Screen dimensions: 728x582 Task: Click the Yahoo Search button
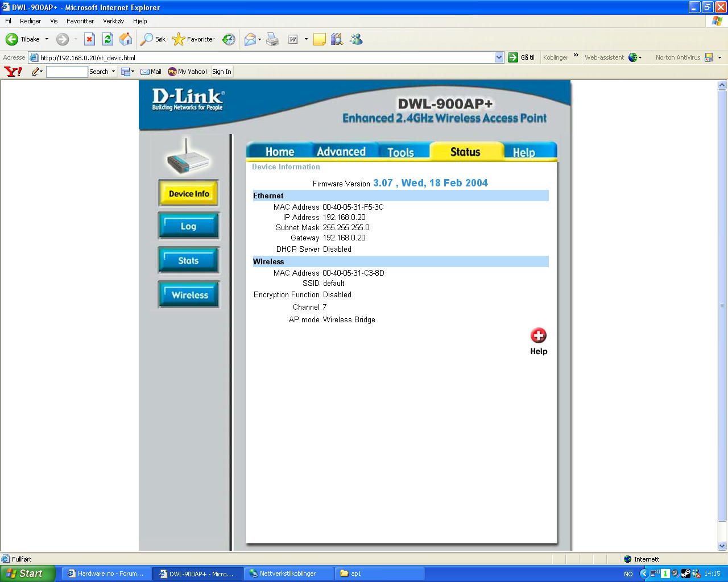pyautogui.click(x=99, y=72)
